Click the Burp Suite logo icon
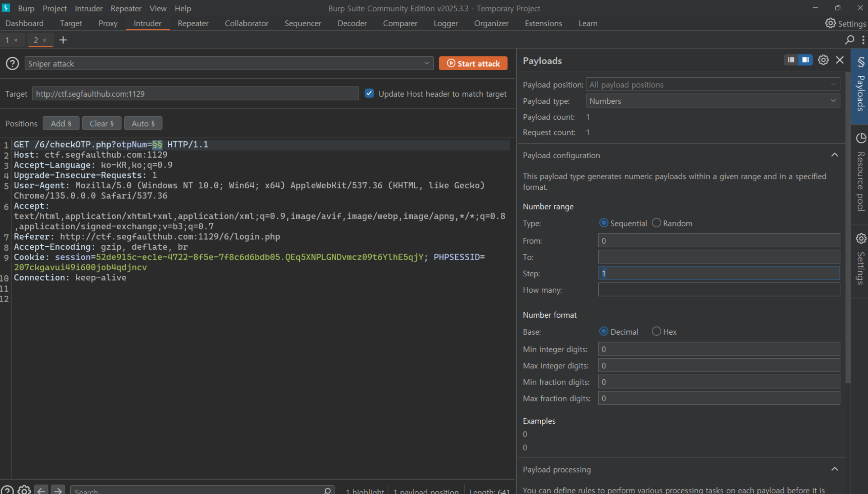 6,8
